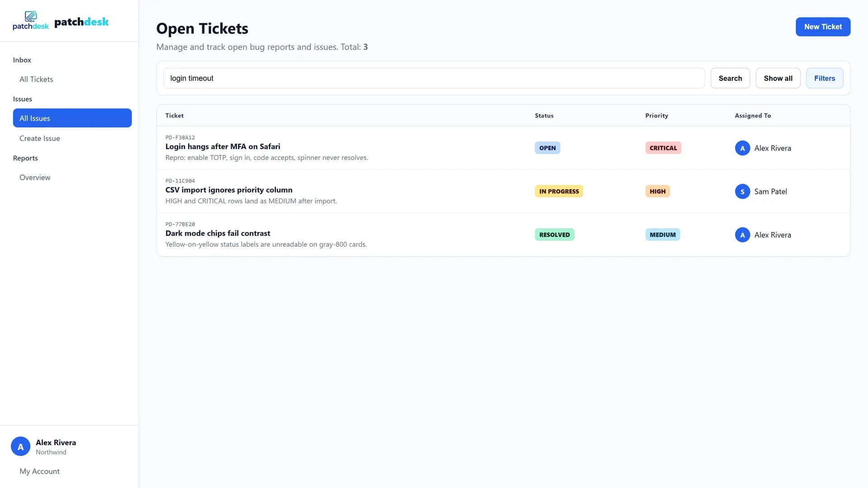Image resolution: width=868 pixels, height=488 pixels.
Task: Click the IN PROGRESS status badge
Action: point(559,191)
